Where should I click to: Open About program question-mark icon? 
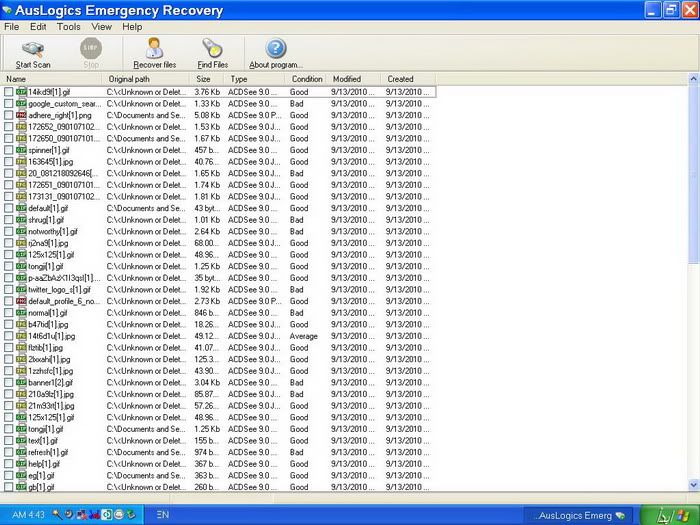coord(276,48)
